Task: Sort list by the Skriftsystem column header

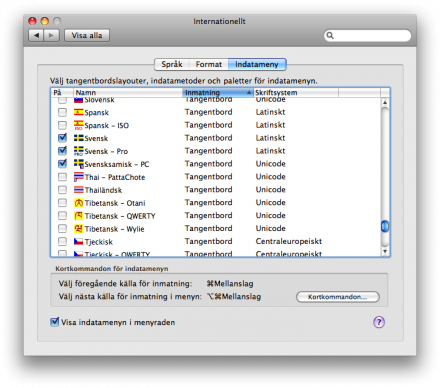Action: (296, 92)
